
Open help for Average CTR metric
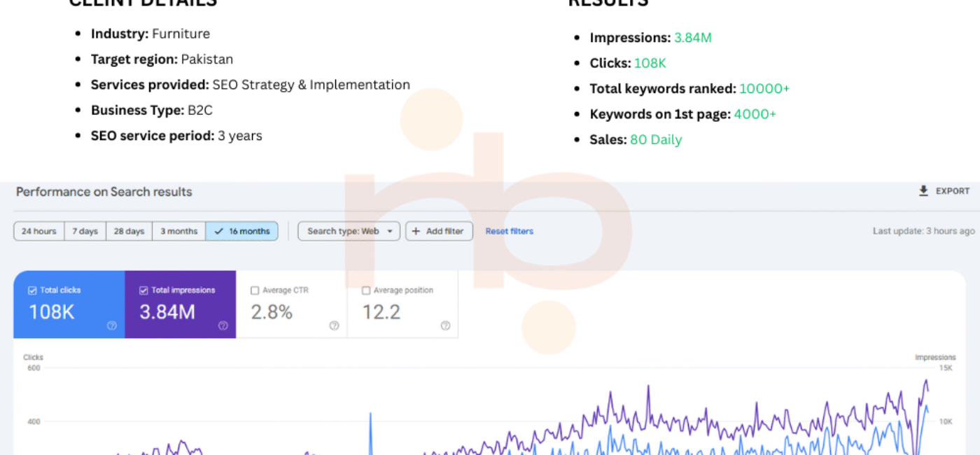334,325
